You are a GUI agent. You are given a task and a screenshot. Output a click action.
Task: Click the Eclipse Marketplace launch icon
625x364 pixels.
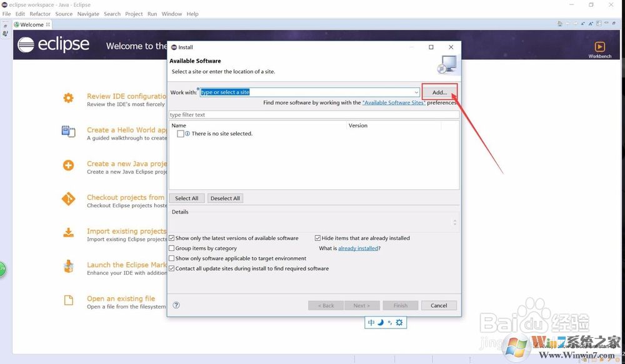tap(69, 266)
